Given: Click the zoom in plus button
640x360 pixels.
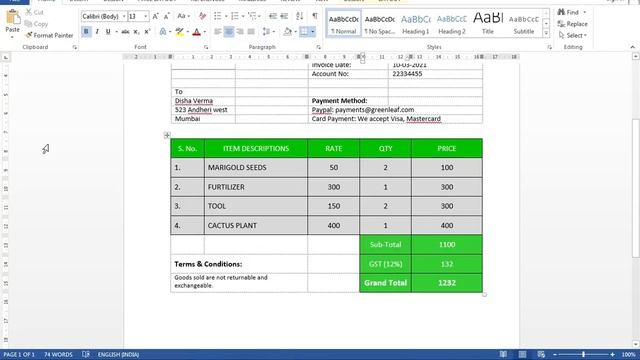Looking at the screenshot, I should pyautogui.click(x=612, y=355).
